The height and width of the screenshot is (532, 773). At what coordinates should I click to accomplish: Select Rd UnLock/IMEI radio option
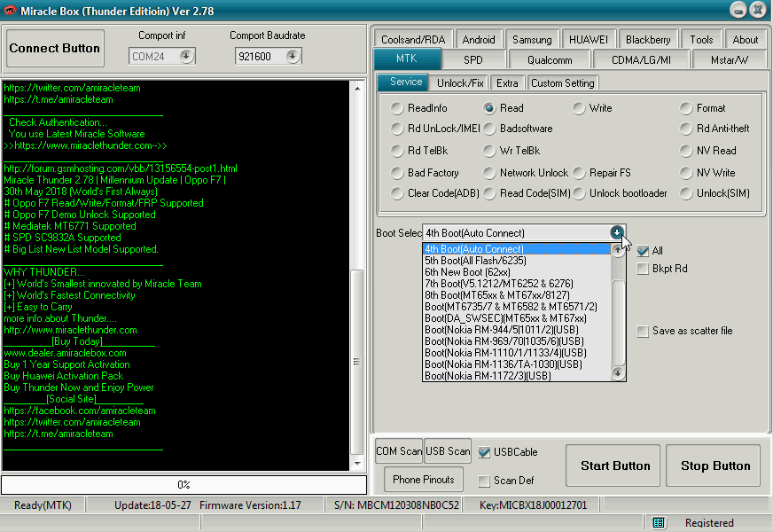pos(397,129)
